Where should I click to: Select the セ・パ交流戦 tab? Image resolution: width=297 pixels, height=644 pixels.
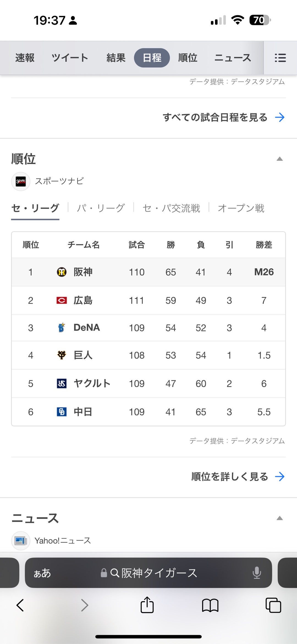click(171, 208)
